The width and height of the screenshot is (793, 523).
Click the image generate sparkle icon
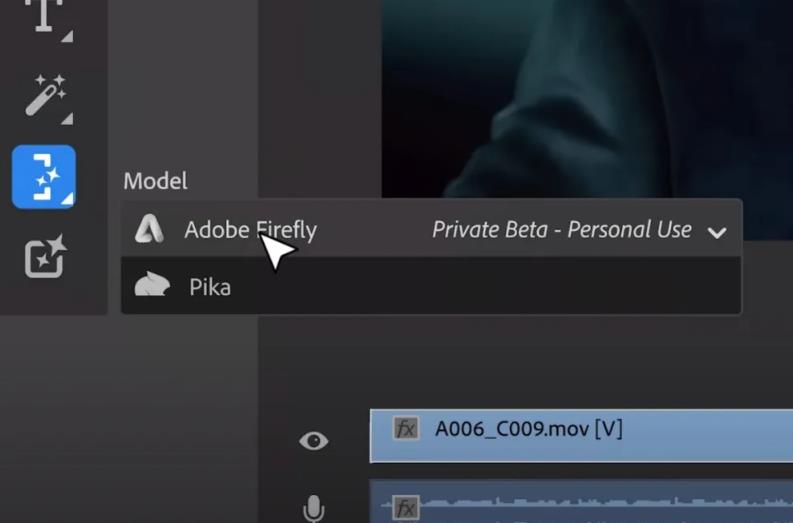tap(44, 257)
